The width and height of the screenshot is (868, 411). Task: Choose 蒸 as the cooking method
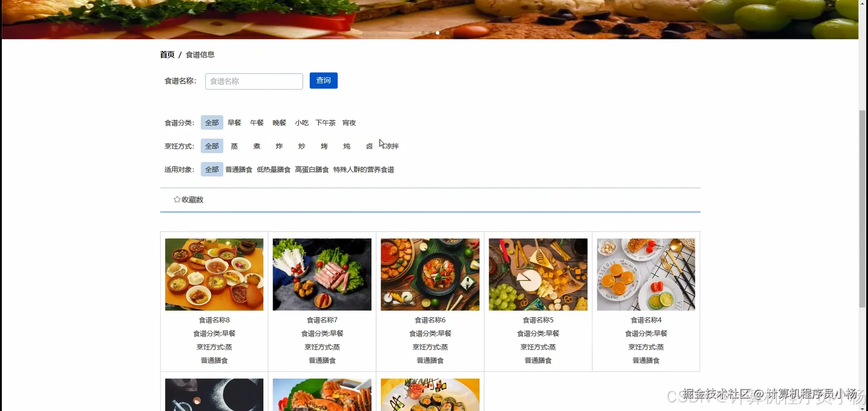coord(234,146)
